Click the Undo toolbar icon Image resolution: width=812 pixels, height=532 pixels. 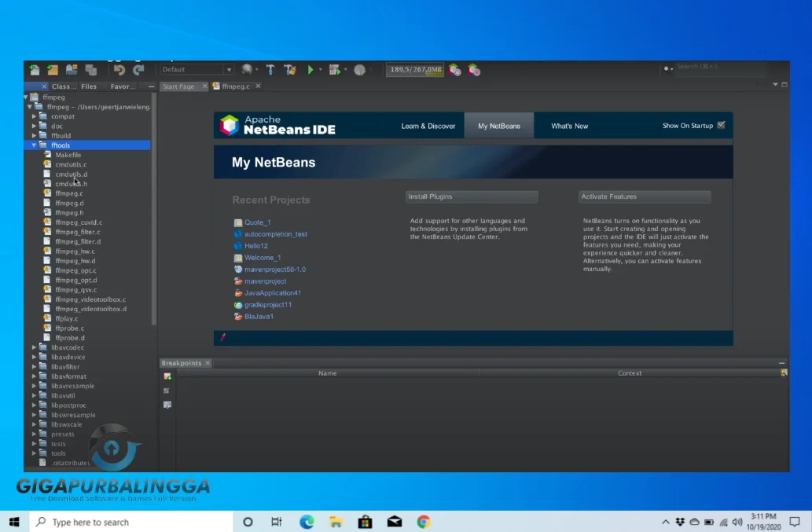pyautogui.click(x=119, y=70)
